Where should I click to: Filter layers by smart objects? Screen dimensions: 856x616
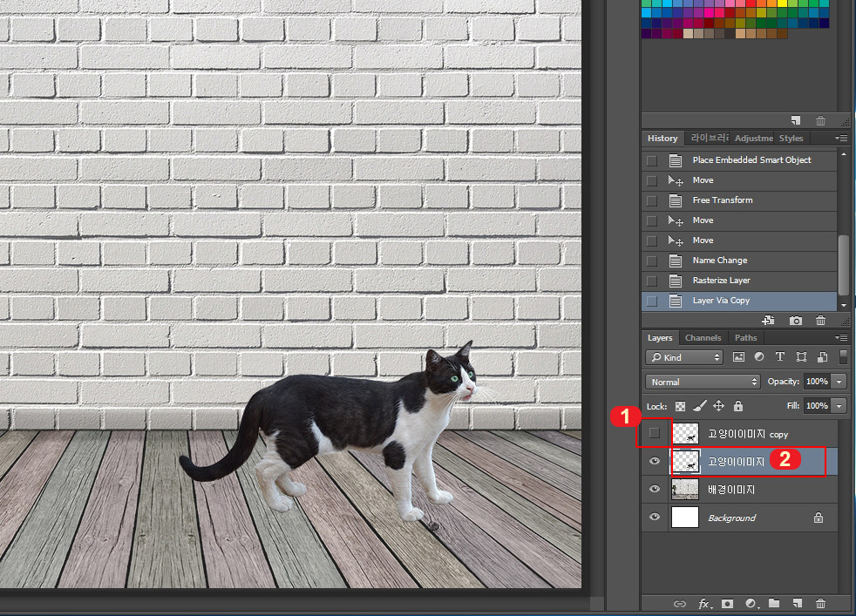[x=822, y=357]
